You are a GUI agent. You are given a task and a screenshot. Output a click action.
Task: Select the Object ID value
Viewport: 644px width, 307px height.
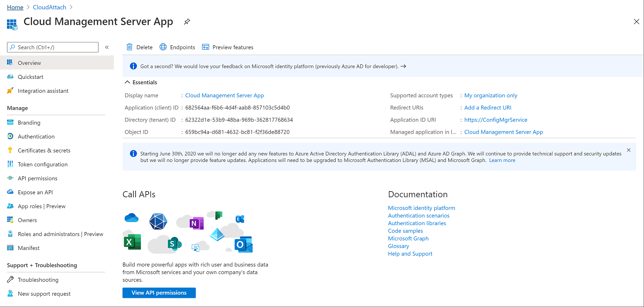(x=237, y=132)
